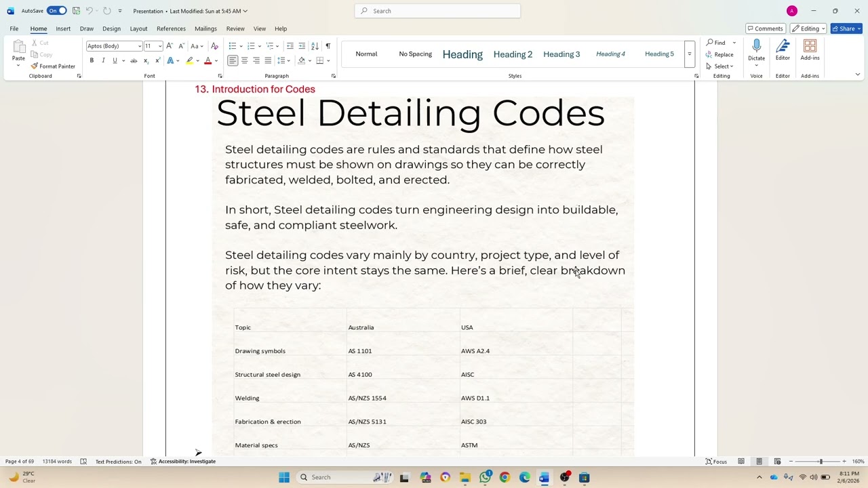Expand underline style options

pyautogui.click(x=123, y=60)
